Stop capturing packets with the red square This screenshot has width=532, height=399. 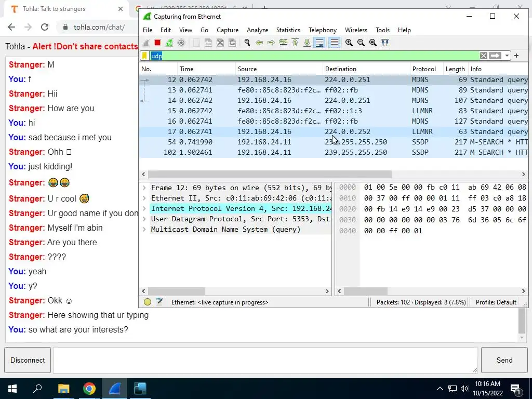[x=157, y=43]
